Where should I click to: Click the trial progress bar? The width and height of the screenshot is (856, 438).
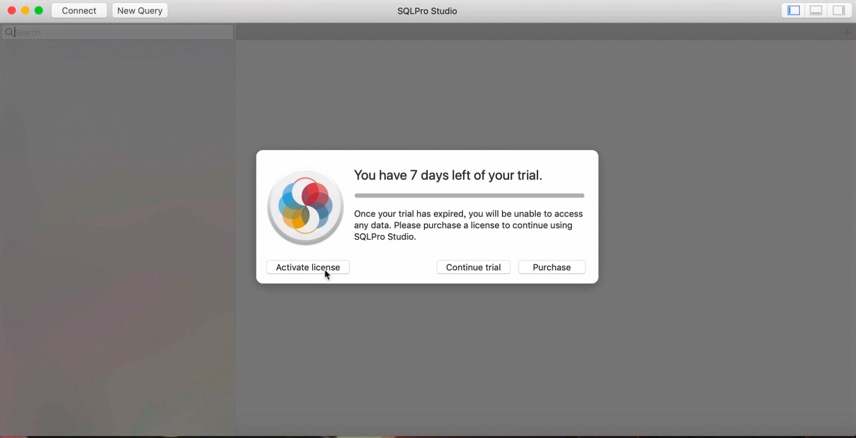(x=469, y=195)
